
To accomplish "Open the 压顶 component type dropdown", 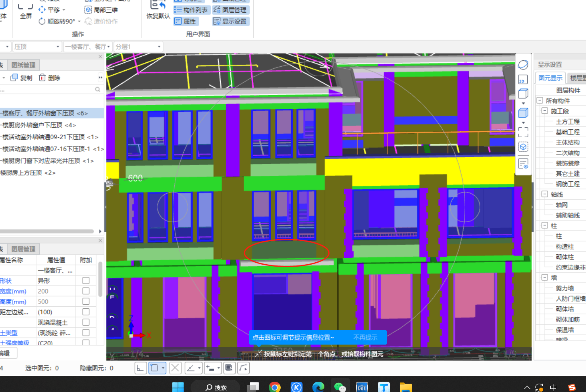I will point(37,47).
